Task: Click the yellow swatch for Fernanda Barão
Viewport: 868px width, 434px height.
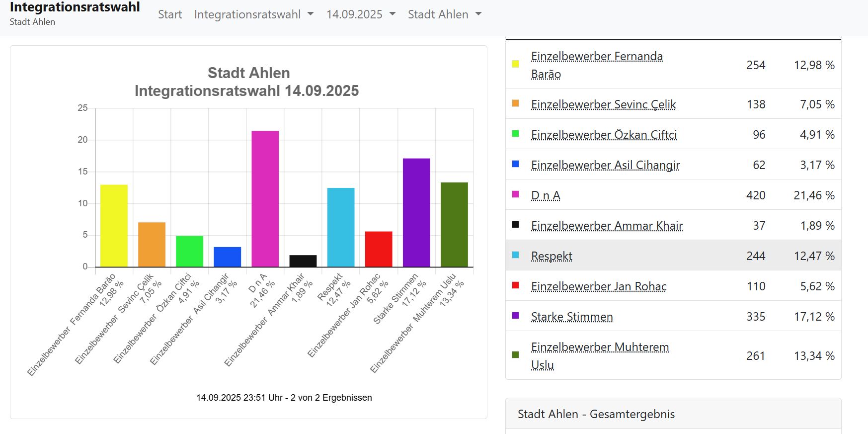Action: 515,64
